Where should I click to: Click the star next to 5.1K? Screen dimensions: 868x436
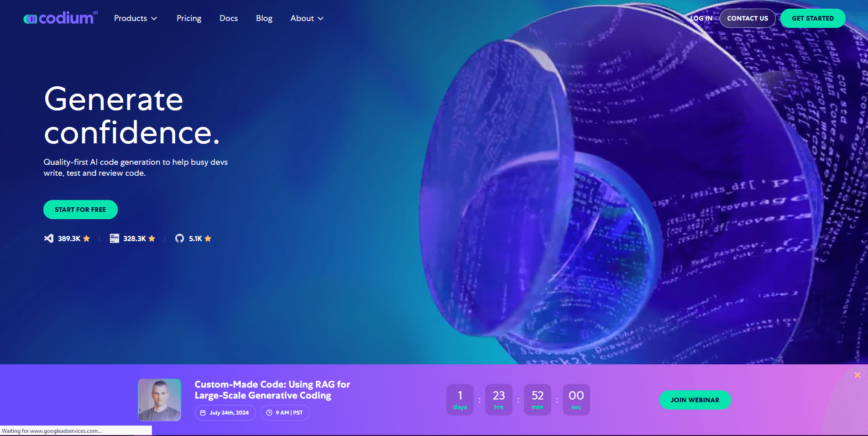(x=208, y=238)
